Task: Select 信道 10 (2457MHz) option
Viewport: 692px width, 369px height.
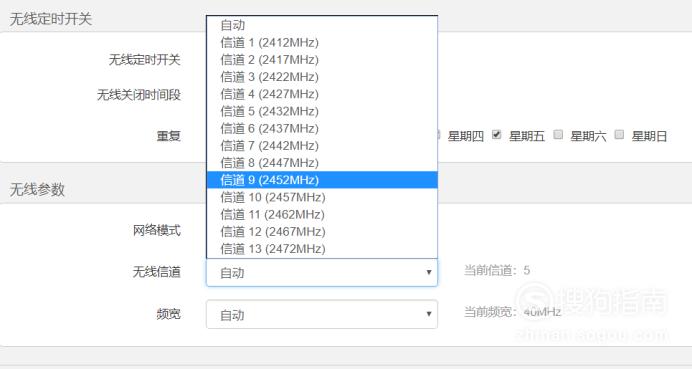Action: pyautogui.click(x=322, y=197)
